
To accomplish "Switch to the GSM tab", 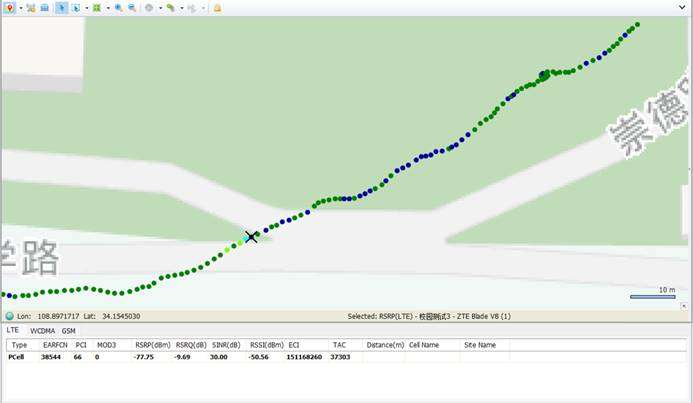I will pyautogui.click(x=69, y=331).
